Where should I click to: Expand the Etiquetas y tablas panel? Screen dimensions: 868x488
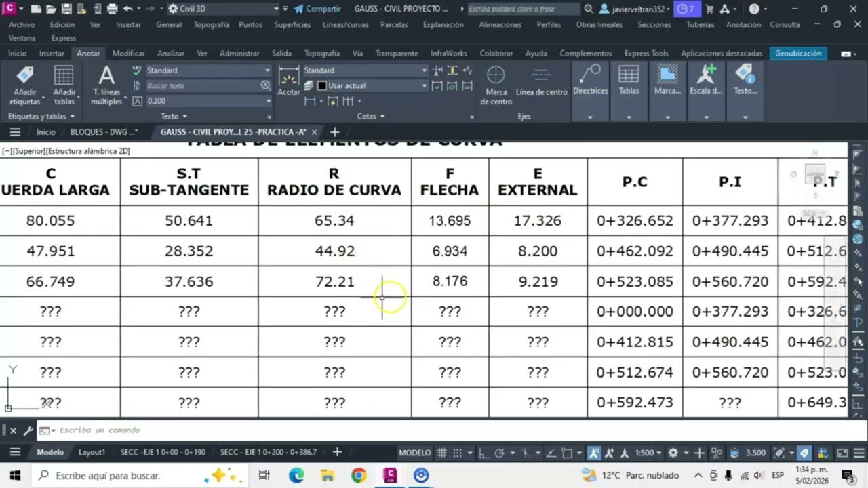click(x=41, y=116)
